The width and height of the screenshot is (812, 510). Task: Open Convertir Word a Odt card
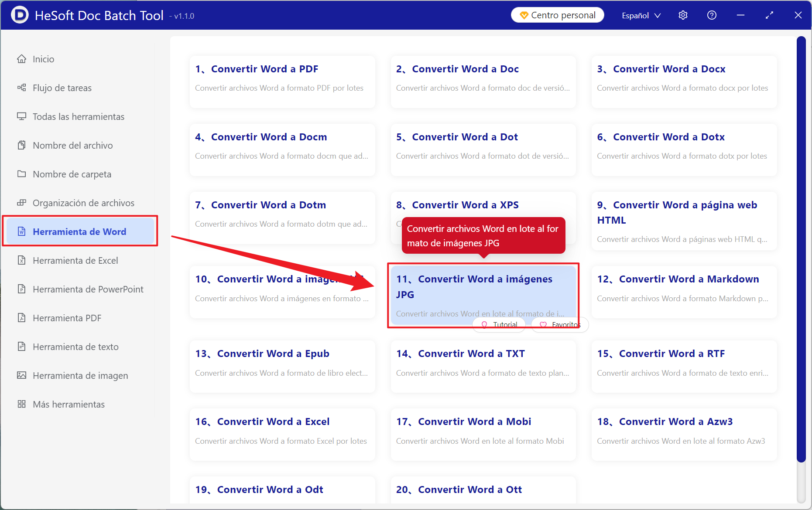(x=282, y=490)
